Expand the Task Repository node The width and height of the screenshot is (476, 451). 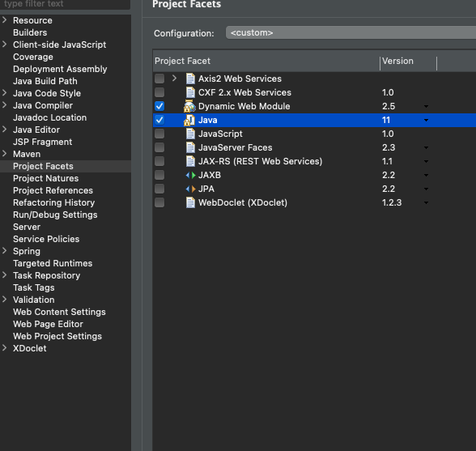(5, 275)
